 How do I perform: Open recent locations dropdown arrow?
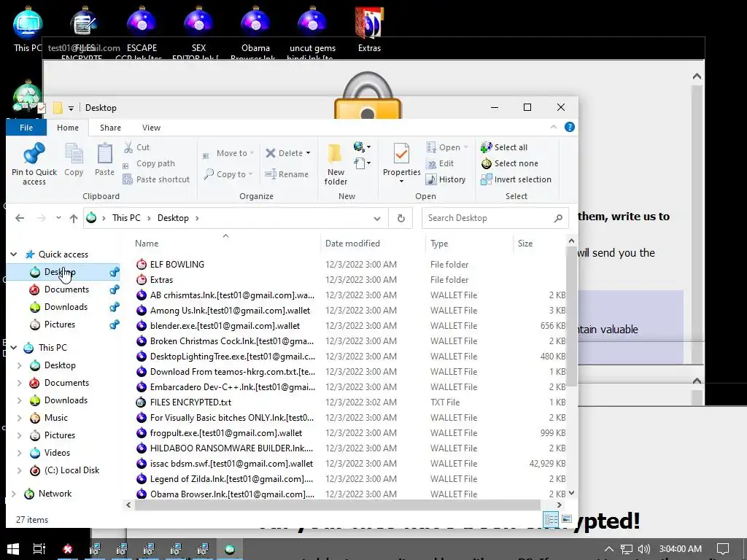point(58,218)
